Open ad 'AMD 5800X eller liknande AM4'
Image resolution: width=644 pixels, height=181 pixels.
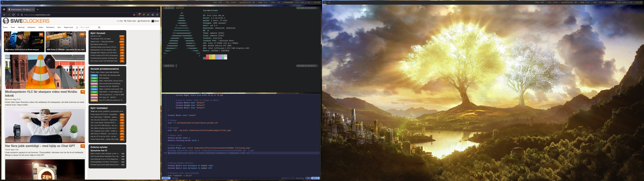pyautogui.click(x=110, y=75)
